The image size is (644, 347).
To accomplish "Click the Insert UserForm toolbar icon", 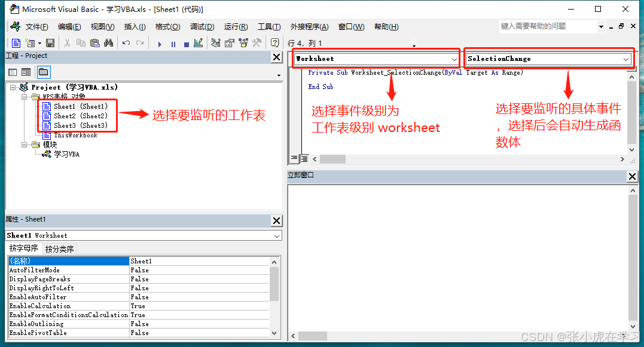I will tap(30, 43).
